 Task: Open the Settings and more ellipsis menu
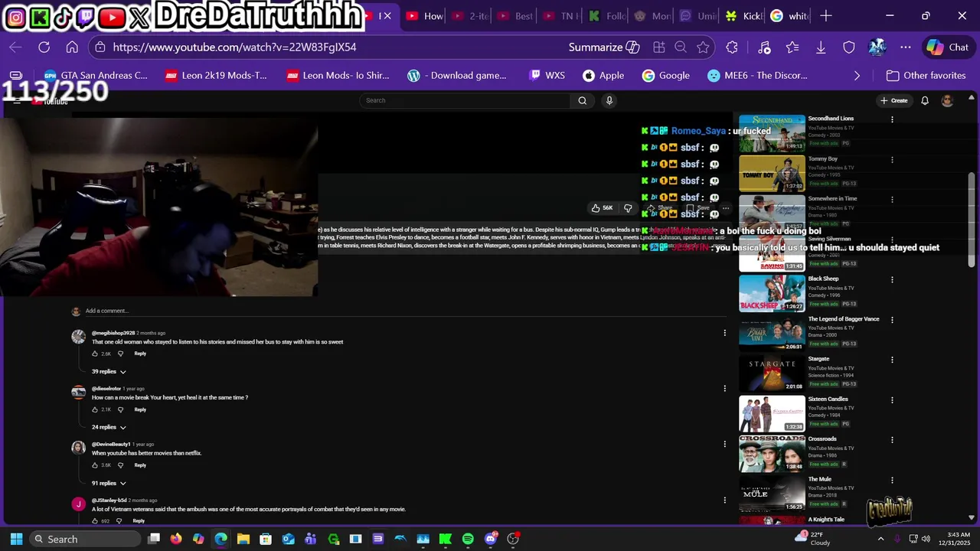[x=906, y=47]
